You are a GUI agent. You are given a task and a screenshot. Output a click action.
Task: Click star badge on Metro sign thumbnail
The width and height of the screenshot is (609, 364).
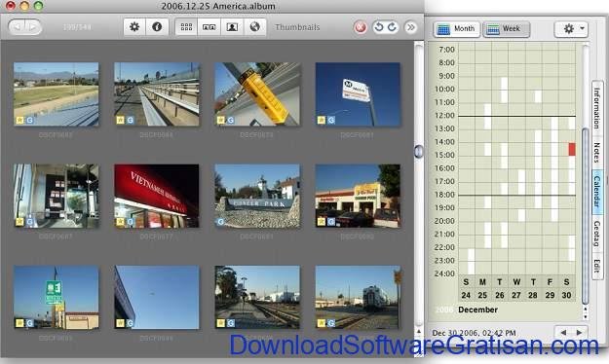click(322, 120)
